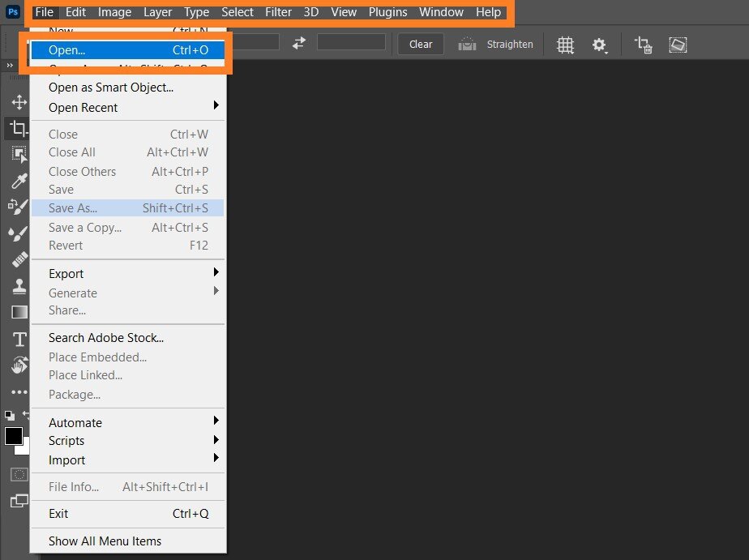Open the File menu
Viewport: 749px width, 560px height.
pos(45,12)
